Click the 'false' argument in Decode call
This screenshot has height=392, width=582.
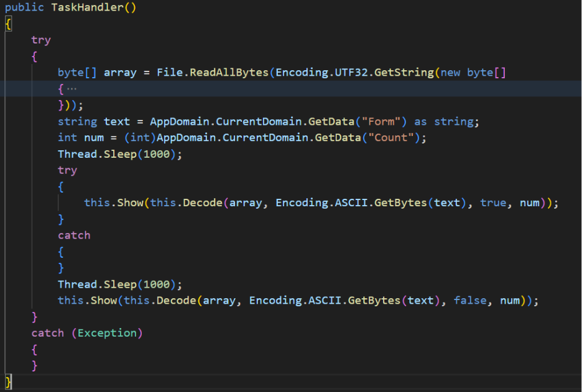pos(470,301)
